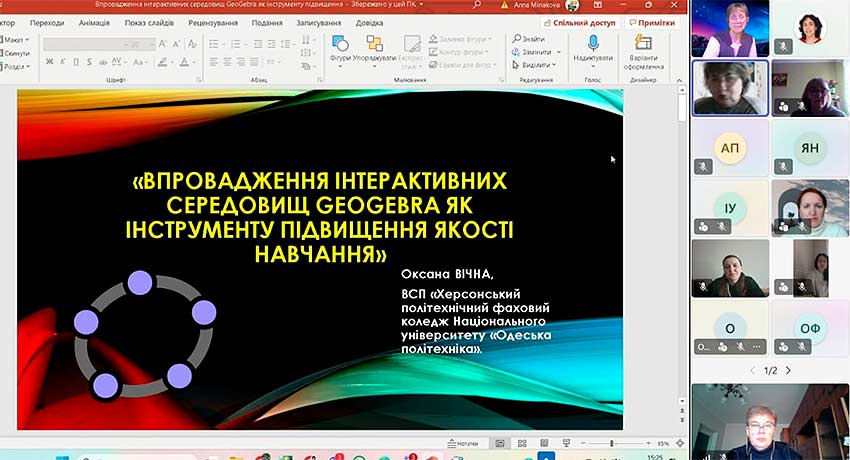Switch to normal view in status bar
The height and width of the screenshot is (460, 850).
(x=500, y=443)
